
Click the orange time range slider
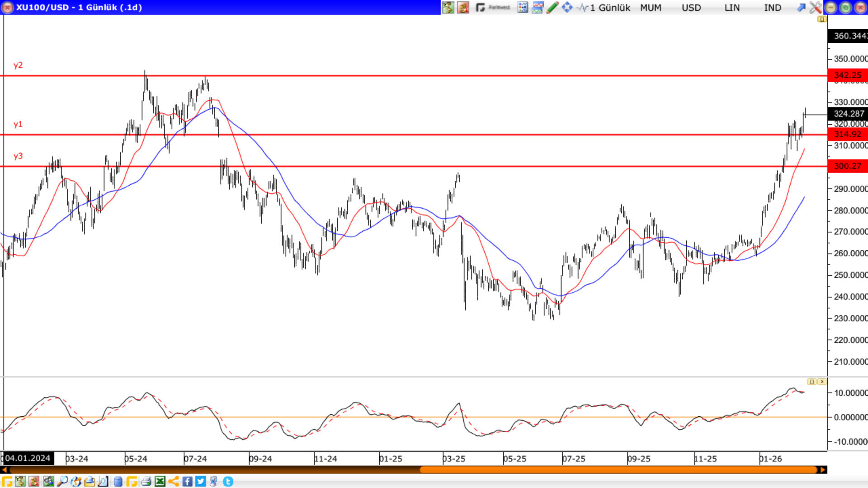click(x=618, y=470)
